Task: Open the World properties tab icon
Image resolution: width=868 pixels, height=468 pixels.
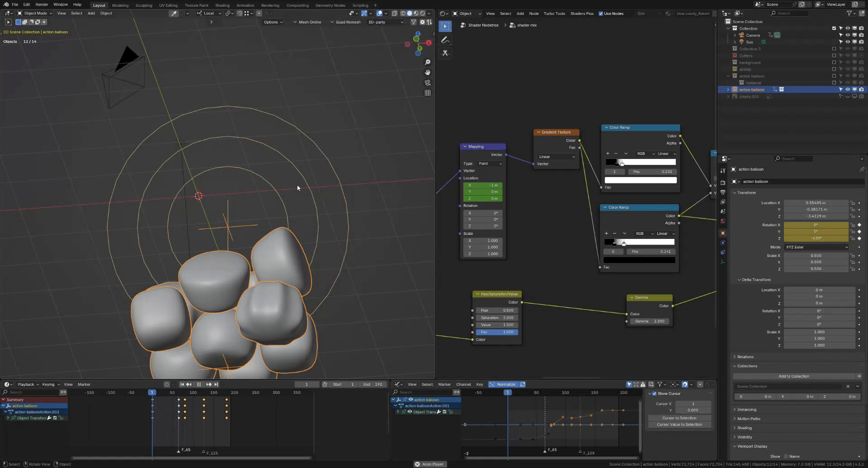Action: coord(723,221)
